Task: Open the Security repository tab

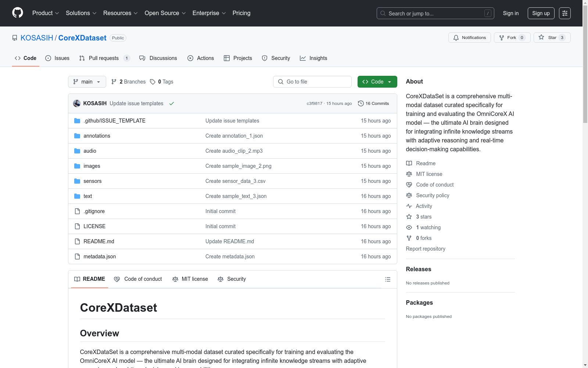Action: [276, 58]
